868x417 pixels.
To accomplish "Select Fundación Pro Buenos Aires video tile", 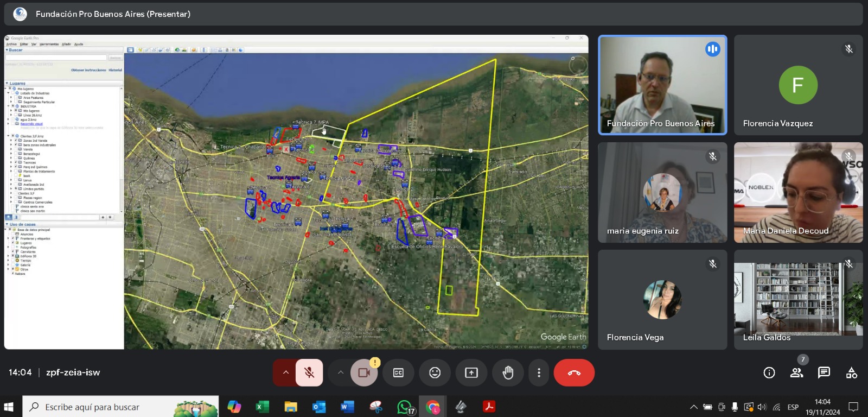I will [x=662, y=85].
